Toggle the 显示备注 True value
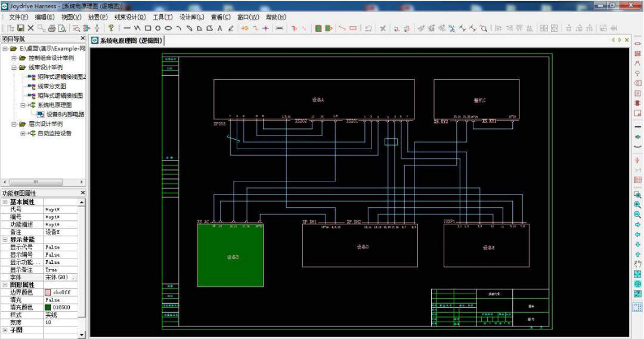The image size is (644, 339). point(51,270)
